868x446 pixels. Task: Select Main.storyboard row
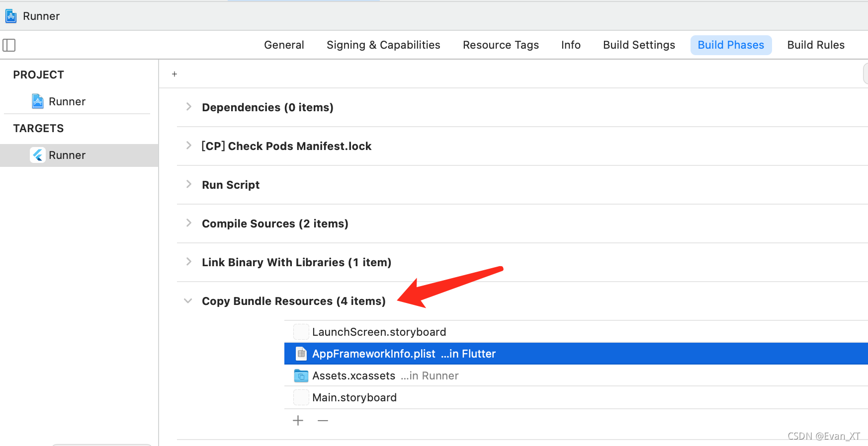click(576, 397)
